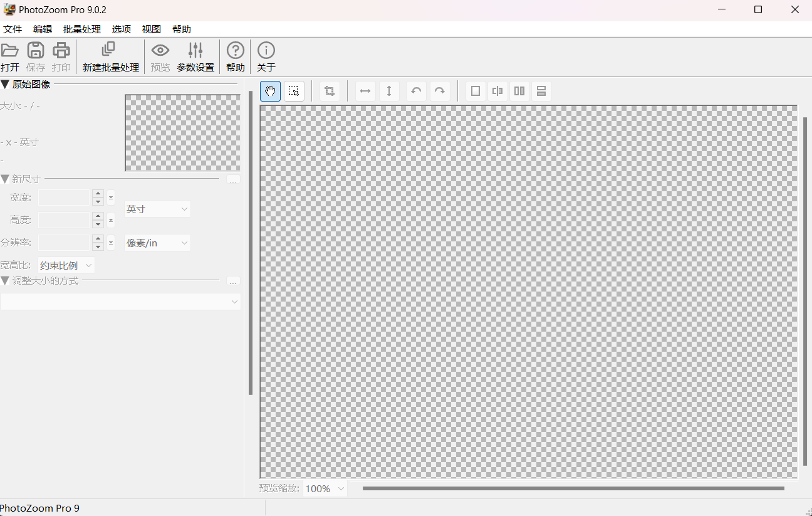Image resolution: width=812 pixels, height=516 pixels.
Task: Collapse the 原始图像 section
Action: 5,84
